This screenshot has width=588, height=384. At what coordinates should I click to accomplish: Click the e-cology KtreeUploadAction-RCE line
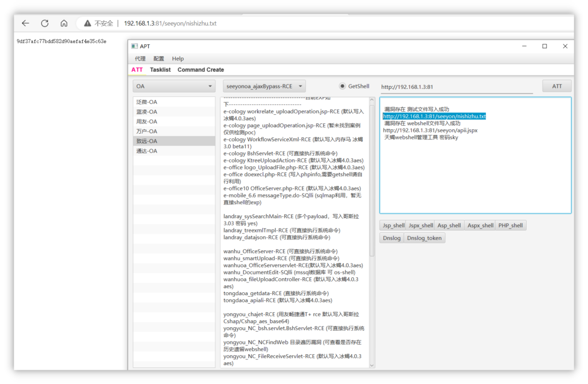point(293,161)
